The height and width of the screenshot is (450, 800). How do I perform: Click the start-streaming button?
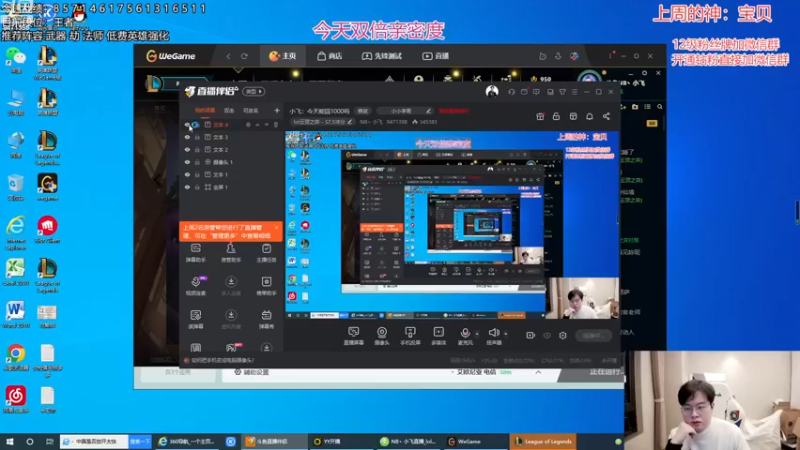pos(593,335)
